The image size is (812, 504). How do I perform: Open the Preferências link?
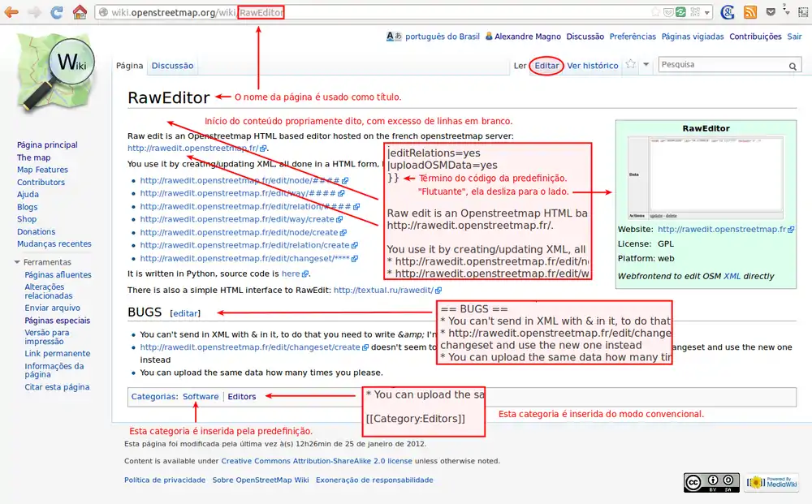[632, 37]
